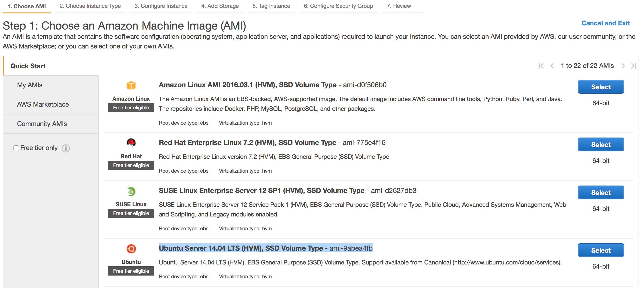
Task: Click the SUSE Linux chameleon icon
Action: coord(131,191)
